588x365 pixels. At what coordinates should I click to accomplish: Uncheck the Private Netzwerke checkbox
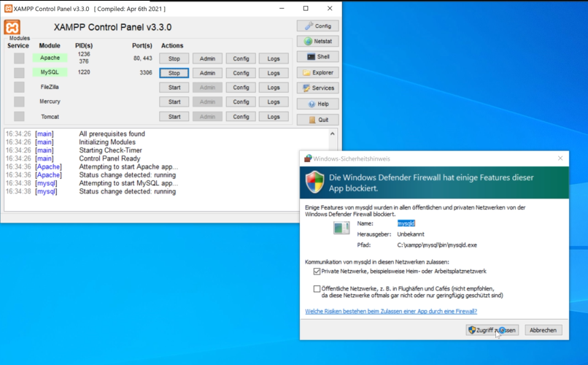point(317,272)
